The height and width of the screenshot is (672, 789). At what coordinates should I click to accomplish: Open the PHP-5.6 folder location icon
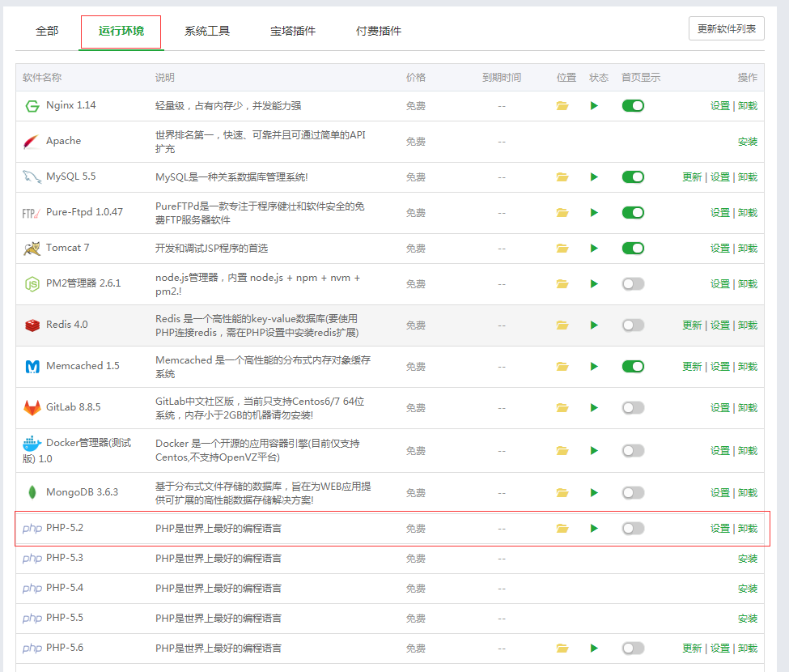pyautogui.click(x=562, y=649)
